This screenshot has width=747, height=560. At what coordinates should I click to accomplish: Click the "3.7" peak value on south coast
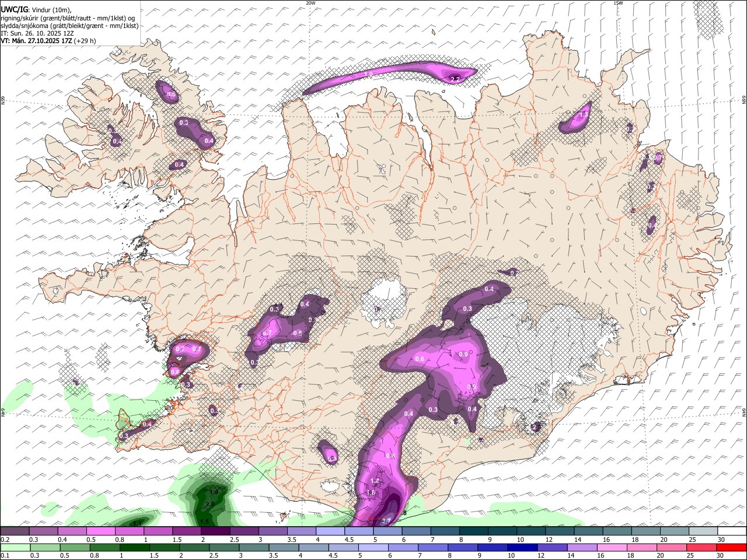click(x=386, y=520)
